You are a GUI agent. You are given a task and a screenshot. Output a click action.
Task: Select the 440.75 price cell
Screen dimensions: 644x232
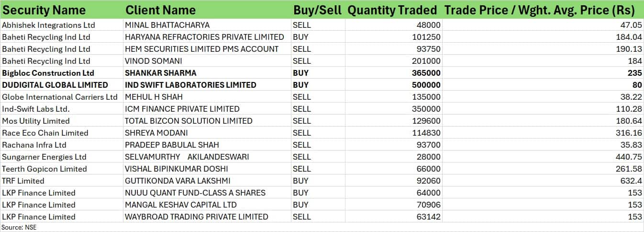[x=629, y=157]
